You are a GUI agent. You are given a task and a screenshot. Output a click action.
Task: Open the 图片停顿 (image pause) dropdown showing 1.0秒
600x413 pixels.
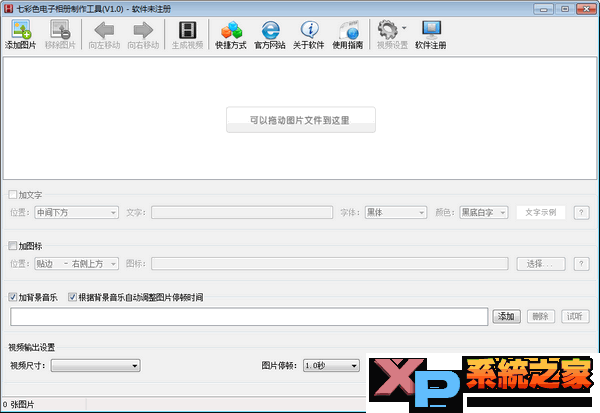[331, 365]
